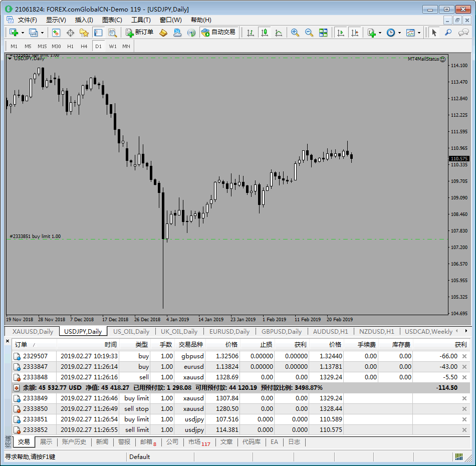Switch to the US_OIL,Daily chart tab

click(131, 332)
